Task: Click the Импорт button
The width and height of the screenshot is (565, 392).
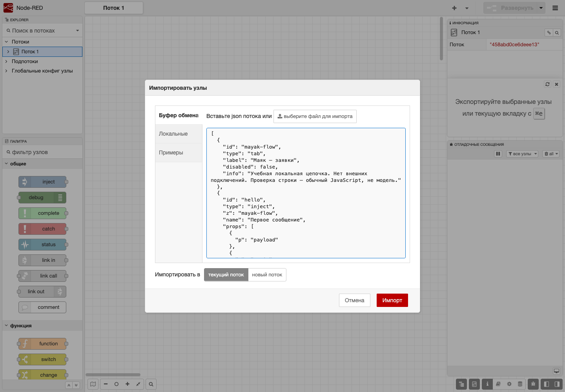Action: click(392, 300)
